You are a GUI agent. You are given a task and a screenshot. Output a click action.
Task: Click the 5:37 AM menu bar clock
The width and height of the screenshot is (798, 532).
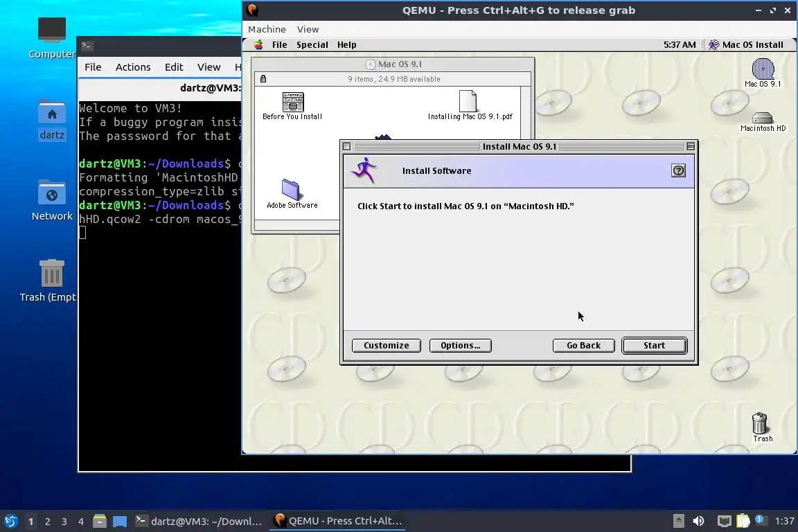coord(680,45)
